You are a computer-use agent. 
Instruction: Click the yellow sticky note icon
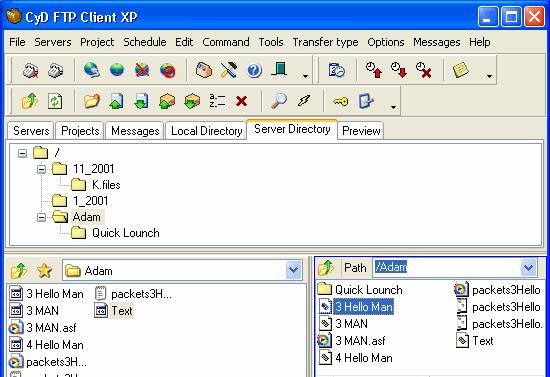pos(461,70)
